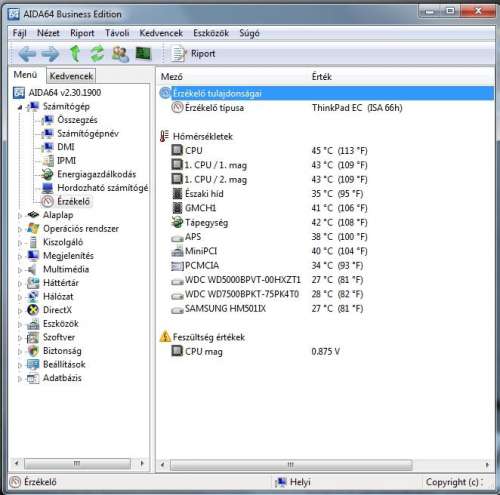500x495 pixels.
Task: Switch to the Menü tab
Action: point(25,75)
